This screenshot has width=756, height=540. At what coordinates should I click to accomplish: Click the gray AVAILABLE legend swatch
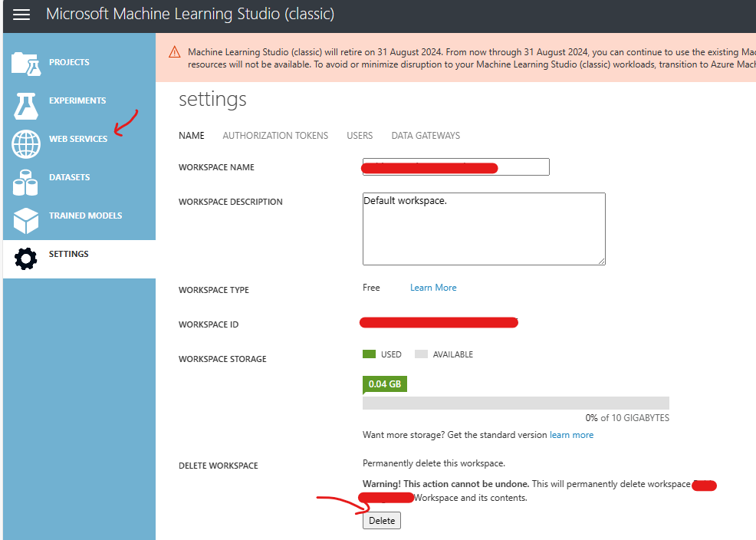coord(421,354)
